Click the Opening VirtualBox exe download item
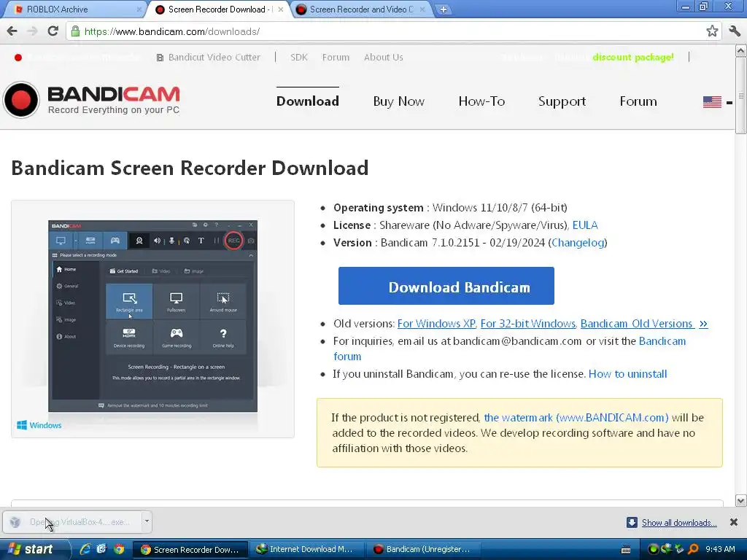The height and width of the screenshot is (560, 747). pyautogui.click(x=71, y=522)
